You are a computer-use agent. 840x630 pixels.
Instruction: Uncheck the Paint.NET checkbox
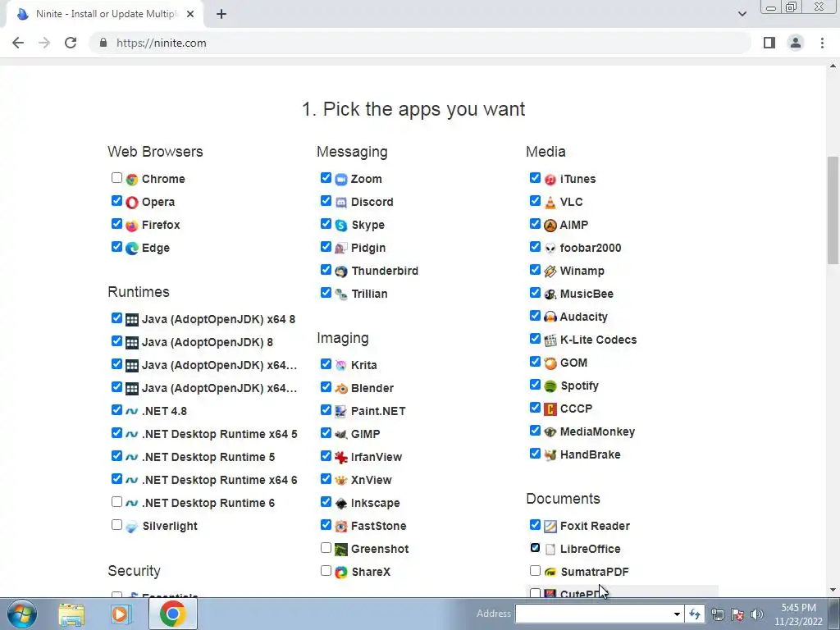(x=326, y=410)
